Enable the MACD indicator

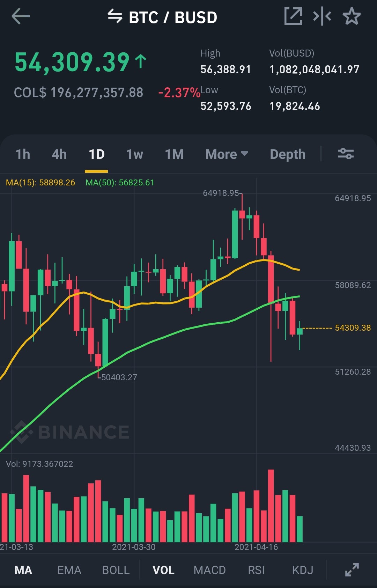(x=210, y=570)
